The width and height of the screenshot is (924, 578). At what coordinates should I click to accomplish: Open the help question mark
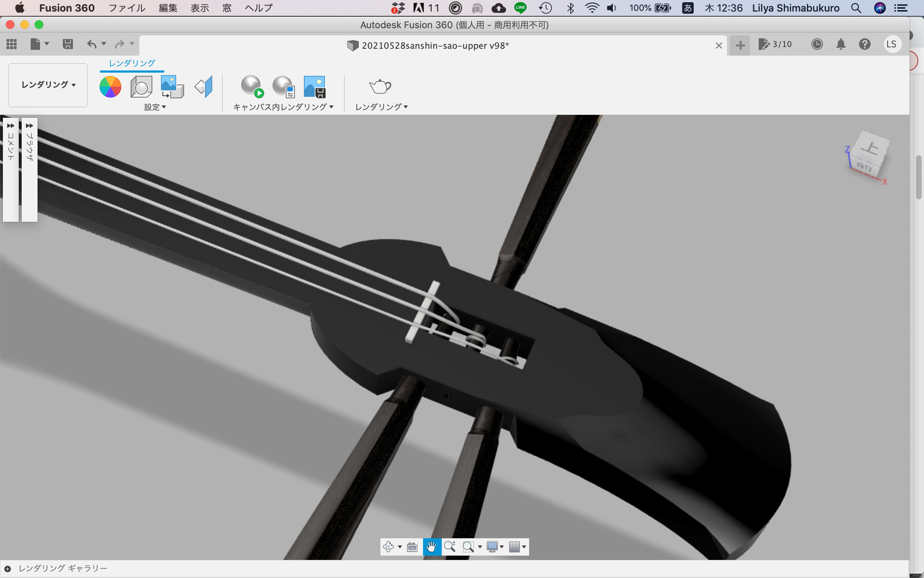865,44
